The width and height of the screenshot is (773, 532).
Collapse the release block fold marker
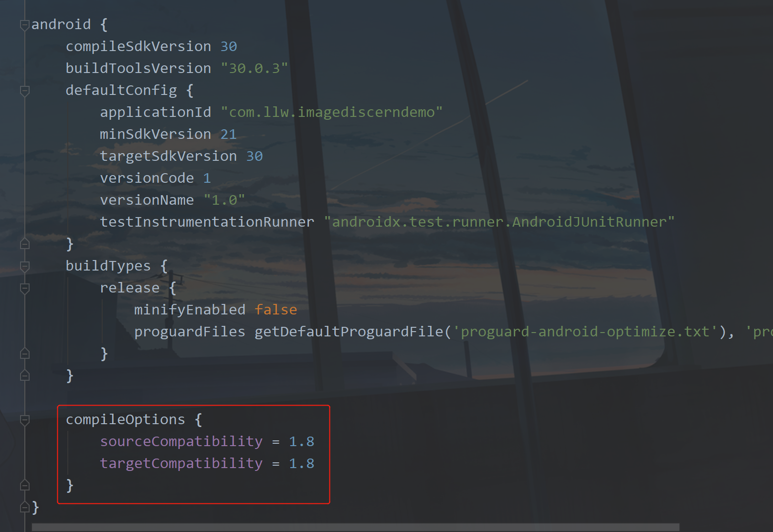tap(25, 288)
